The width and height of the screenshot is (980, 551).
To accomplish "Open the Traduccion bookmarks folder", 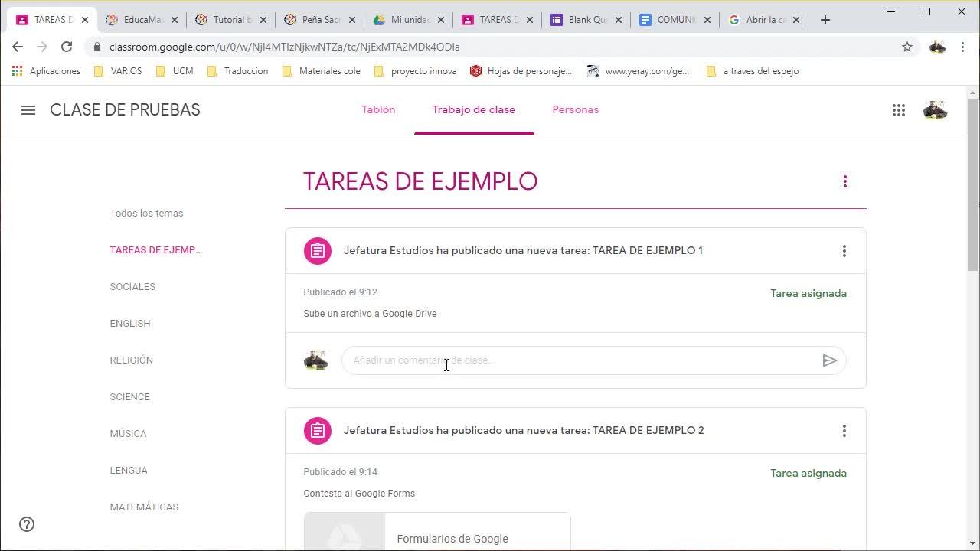I will pos(237,71).
